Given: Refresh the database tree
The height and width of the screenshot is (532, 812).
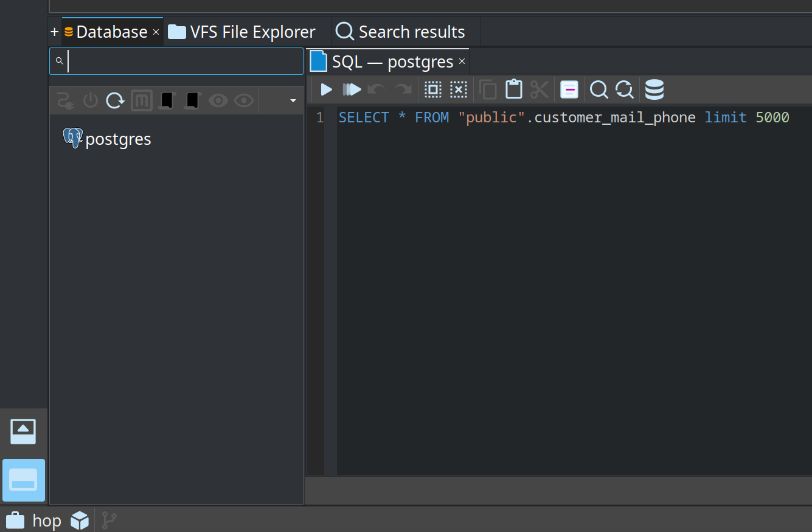Looking at the screenshot, I should point(116,100).
